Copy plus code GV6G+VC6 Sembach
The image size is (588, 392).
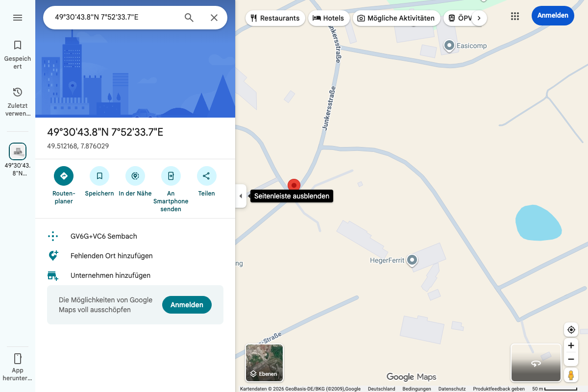point(135,236)
